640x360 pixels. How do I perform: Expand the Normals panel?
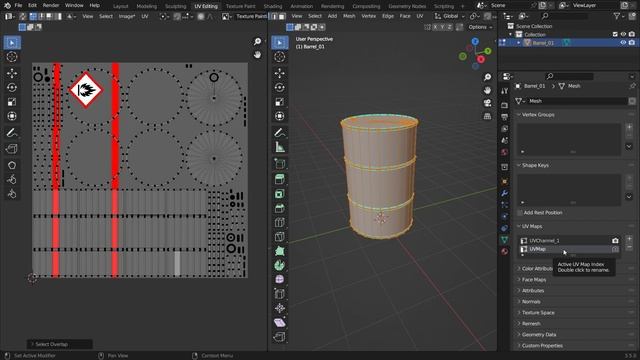[531, 302]
